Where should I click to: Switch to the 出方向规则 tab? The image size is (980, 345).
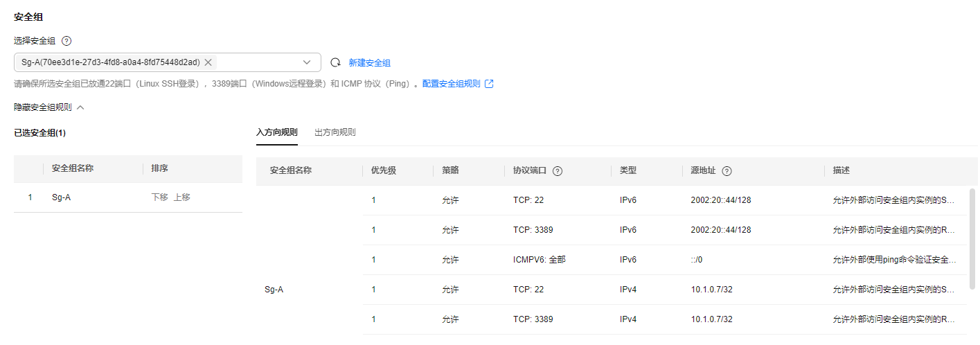tap(335, 132)
